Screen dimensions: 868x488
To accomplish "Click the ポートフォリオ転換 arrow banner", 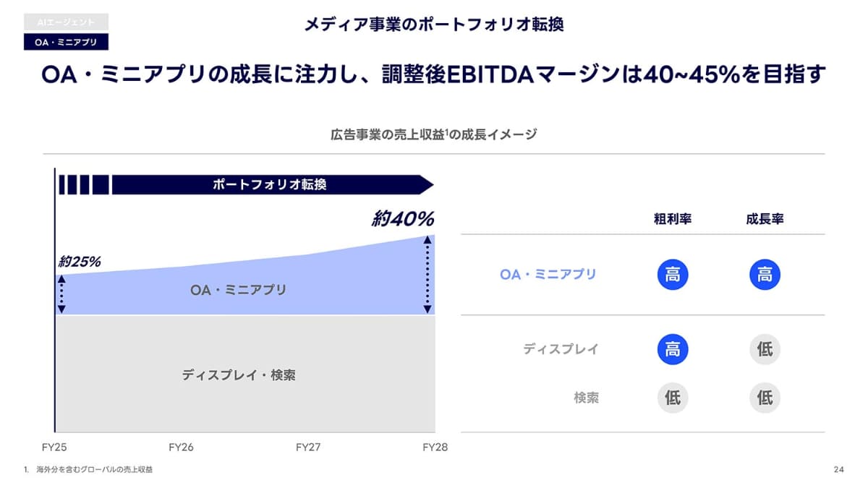I will tap(269, 184).
